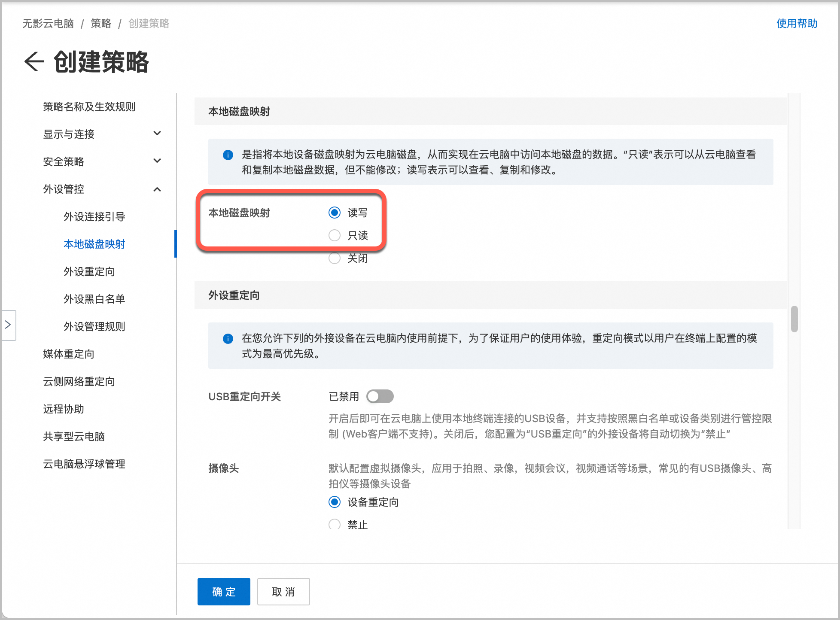Select 禁止 for the 摄像头 setting
Image resolution: width=840 pixels, height=620 pixels.
click(x=335, y=524)
